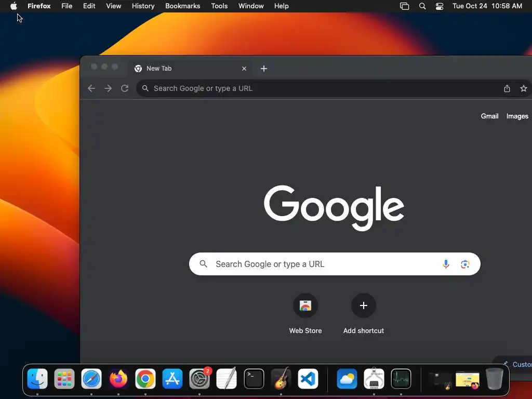Restore the dark minimized window thumbnail in the Dock
Image resolution: width=532 pixels, height=399 pixels.
[x=441, y=380]
